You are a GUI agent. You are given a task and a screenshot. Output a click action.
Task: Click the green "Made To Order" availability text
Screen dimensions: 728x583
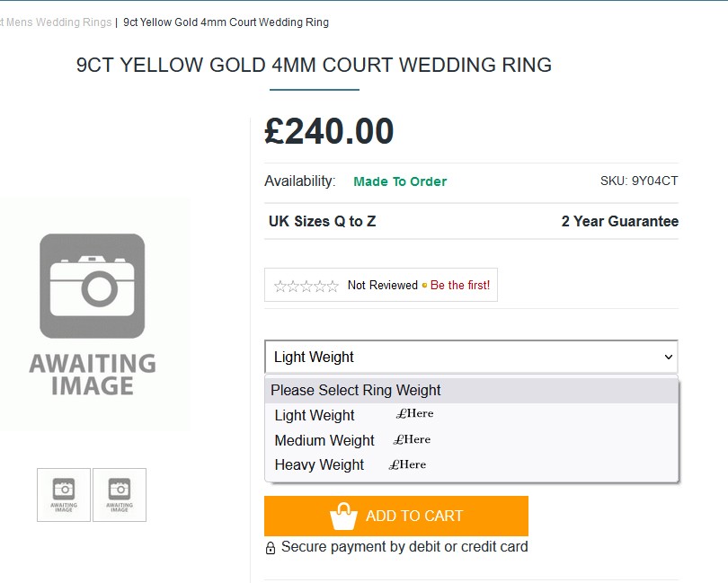[x=400, y=181]
